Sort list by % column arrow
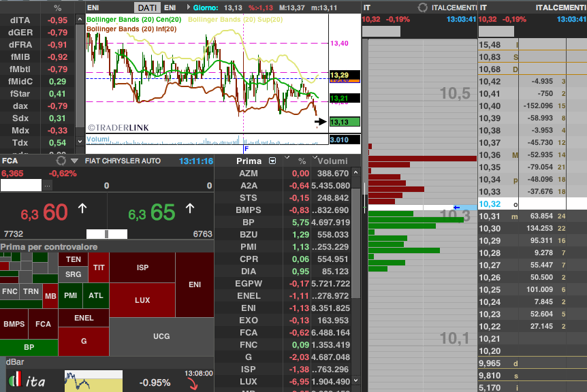Viewport: 587px width, 392px height. tap(287, 157)
